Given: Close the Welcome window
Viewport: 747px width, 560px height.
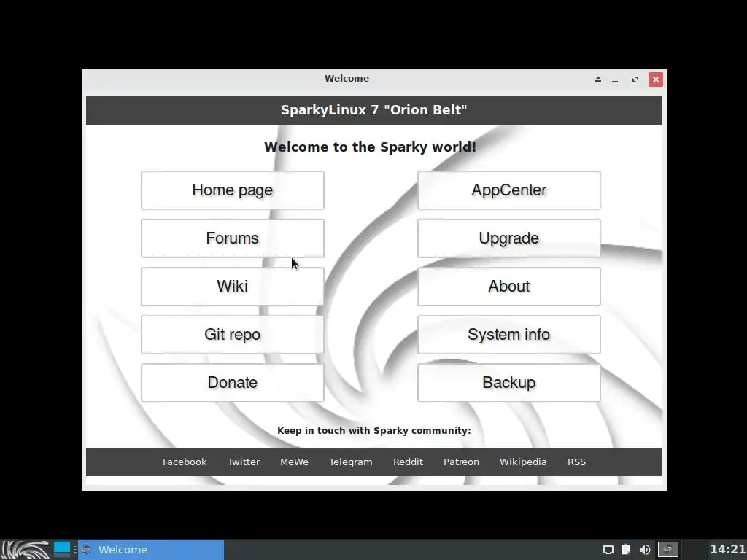Looking at the screenshot, I should [x=656, y=79].
